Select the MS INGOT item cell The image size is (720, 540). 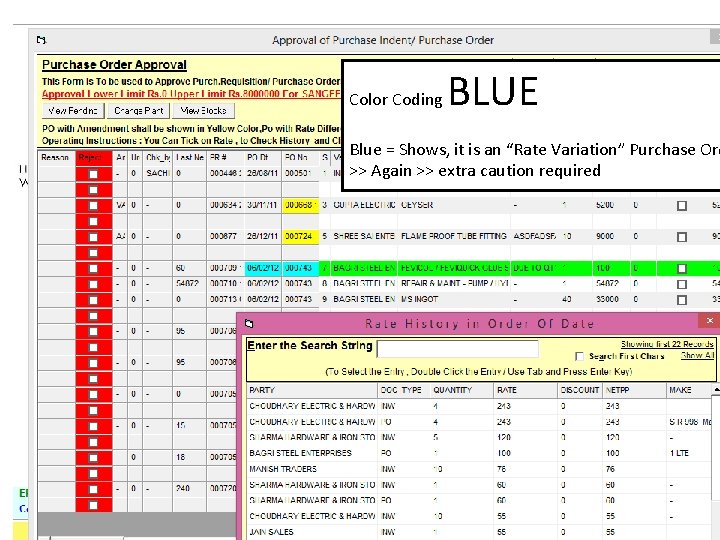(x=454, y=299)
